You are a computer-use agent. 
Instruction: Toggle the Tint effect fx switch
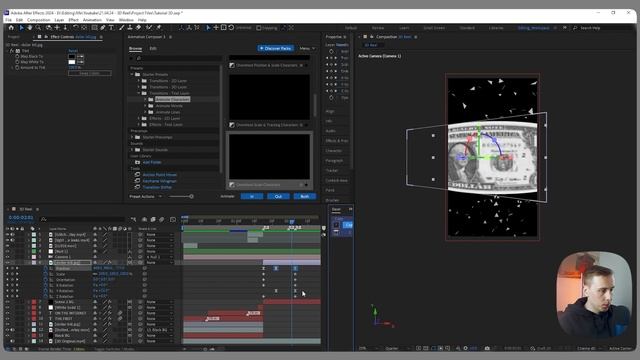[x=12, y=51]
